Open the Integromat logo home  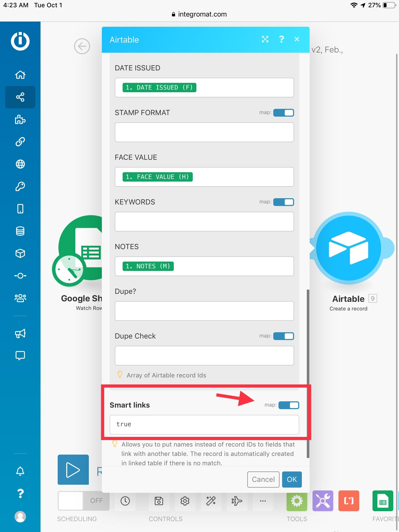(x=20, y=41)
